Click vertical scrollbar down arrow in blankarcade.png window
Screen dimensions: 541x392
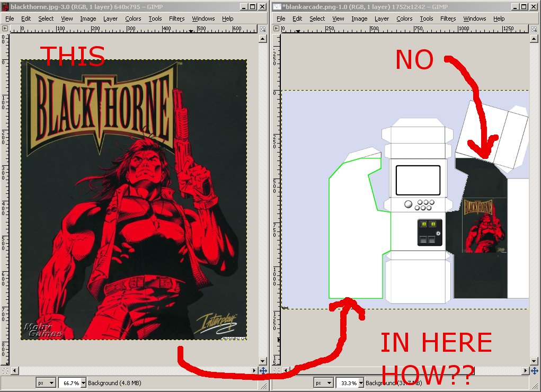point(534,361)
